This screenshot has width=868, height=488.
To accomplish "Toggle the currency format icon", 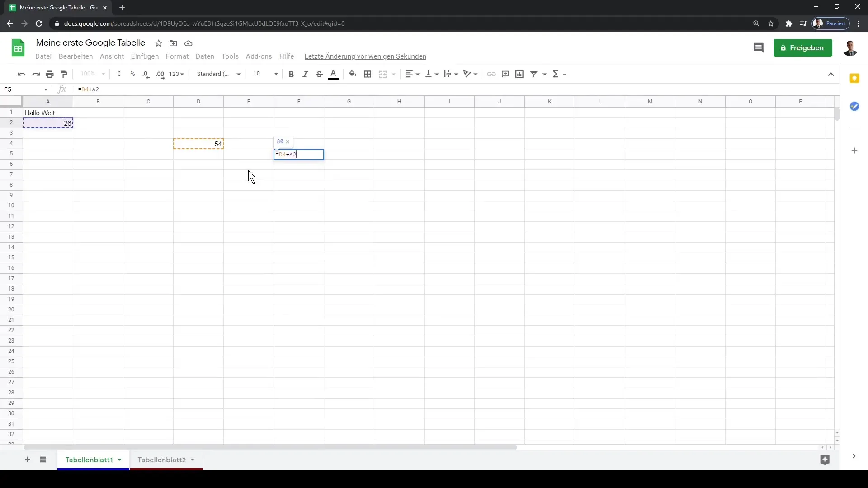I will pos(118,74).
